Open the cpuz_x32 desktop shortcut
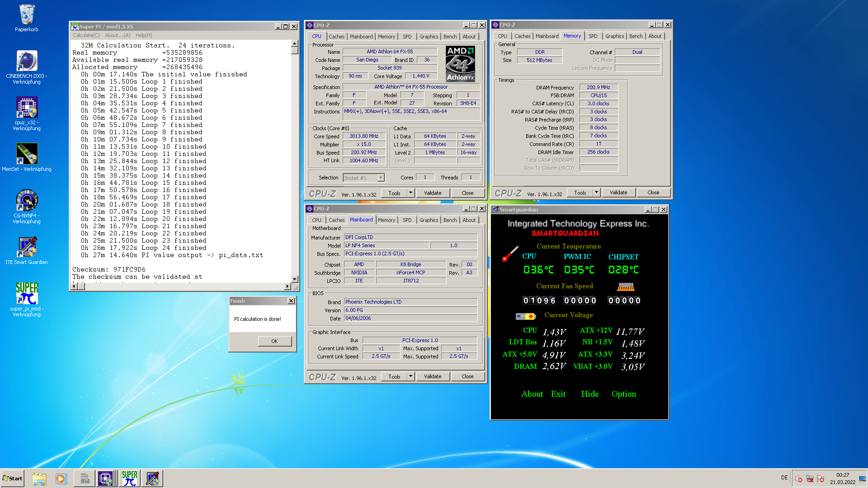 pyautogui.click(x=27, y=113)
